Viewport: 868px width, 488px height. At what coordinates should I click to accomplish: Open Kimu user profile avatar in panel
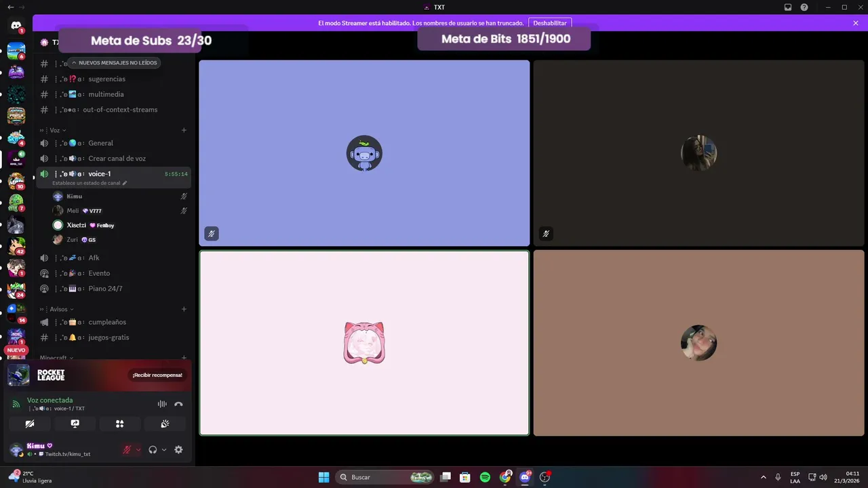click(x=16, y=449)
